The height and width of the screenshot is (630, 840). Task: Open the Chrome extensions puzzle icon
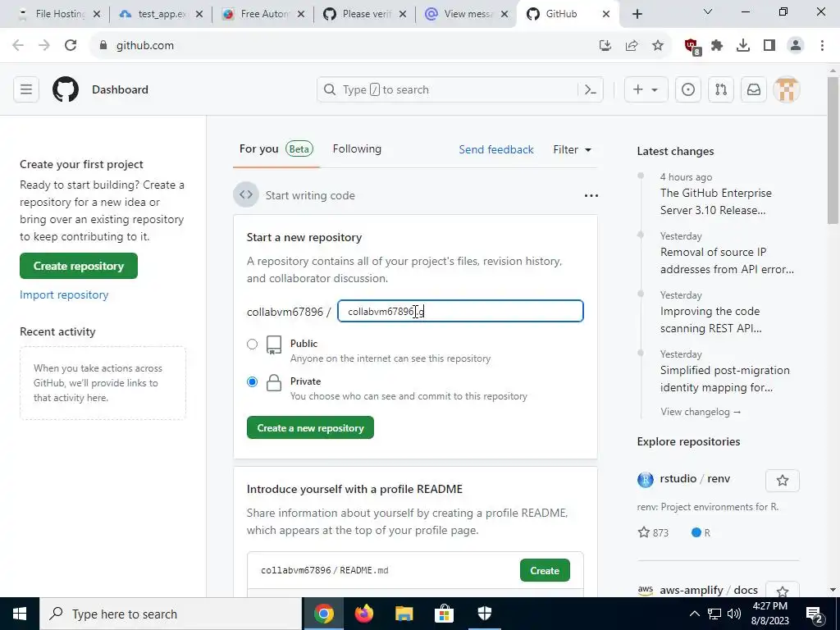point(717,46)
